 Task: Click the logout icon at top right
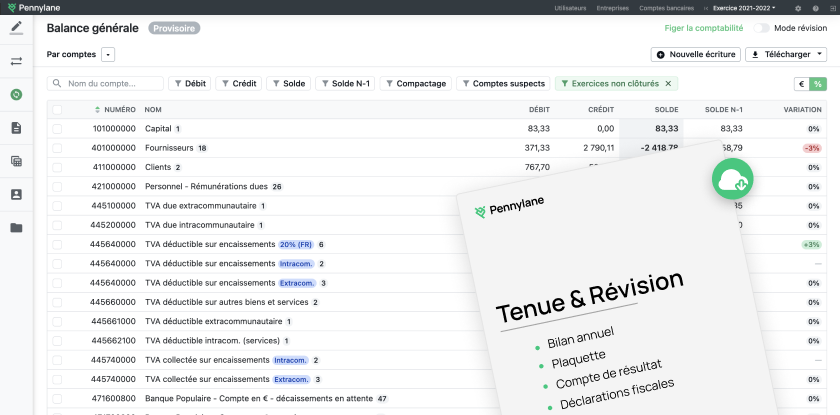(832, 8)
